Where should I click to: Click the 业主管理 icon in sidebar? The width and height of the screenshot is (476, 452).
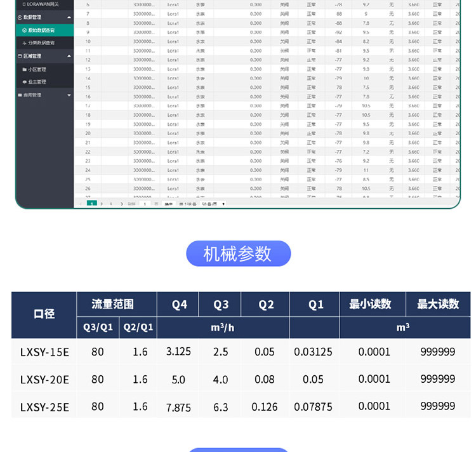point(24,82)
